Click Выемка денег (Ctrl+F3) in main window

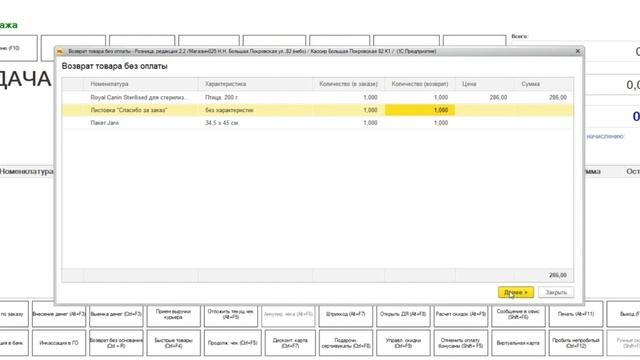point(116,314)
